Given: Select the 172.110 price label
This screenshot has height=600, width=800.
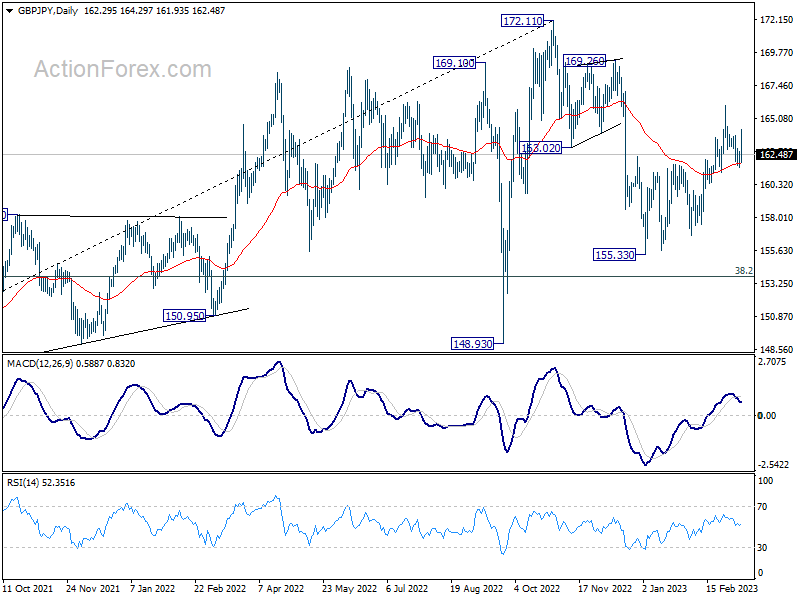Looking at the screenshot, I should (522, 21).
